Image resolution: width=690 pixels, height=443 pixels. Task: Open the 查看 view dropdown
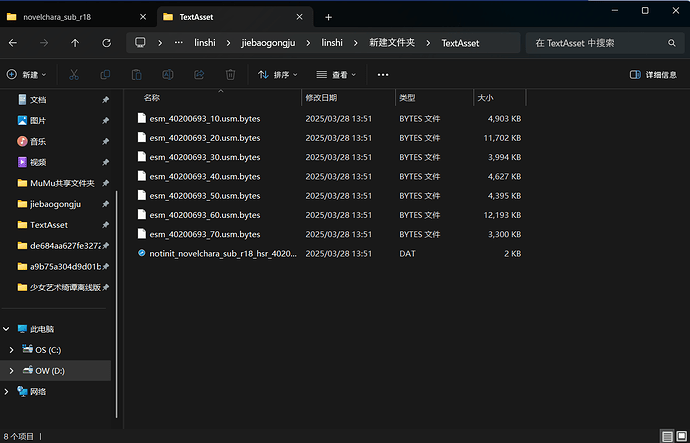coord(336,75)
